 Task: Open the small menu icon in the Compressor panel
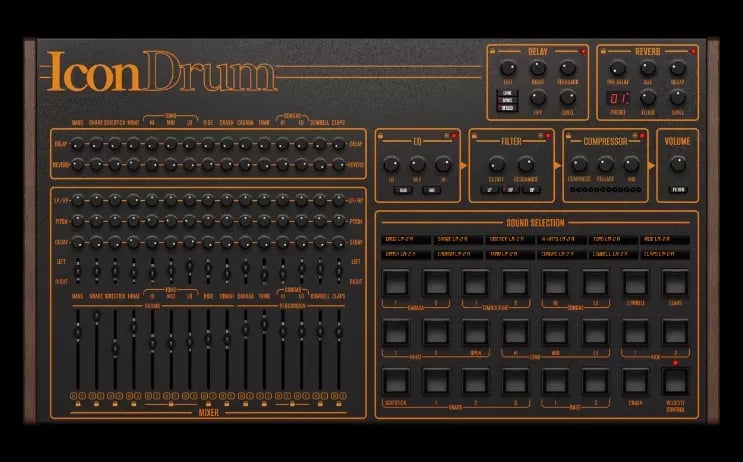[635, 136]
